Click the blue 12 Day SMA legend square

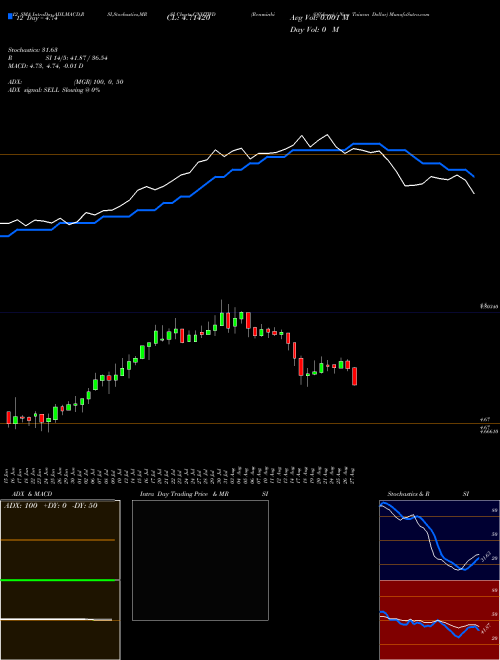10,16
